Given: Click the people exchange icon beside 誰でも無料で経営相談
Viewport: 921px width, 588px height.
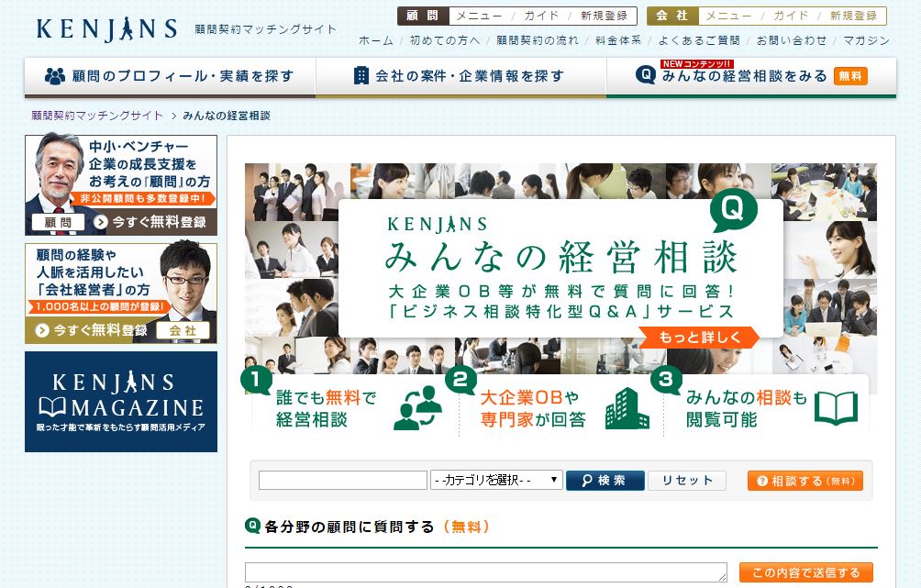Looking at the screenshot, I should coord(417,407).
